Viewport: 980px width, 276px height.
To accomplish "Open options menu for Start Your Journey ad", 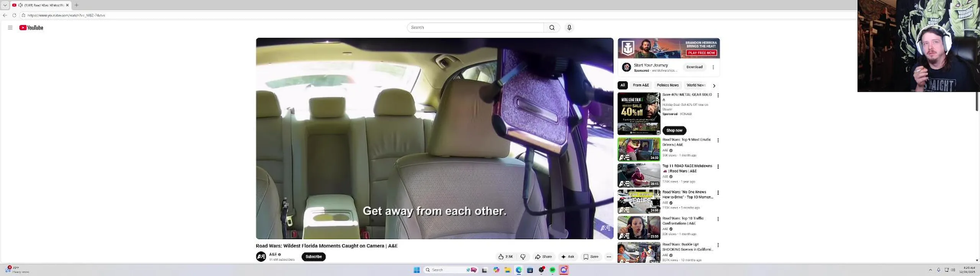I will (x=713, y=67).
